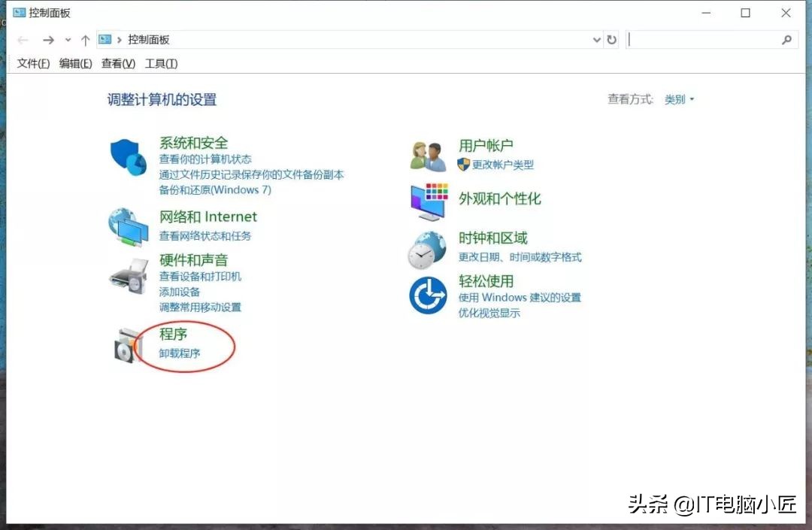The image size is (812, 530).
Task: Click the 卸载程序 link
Action: (179, 353)
